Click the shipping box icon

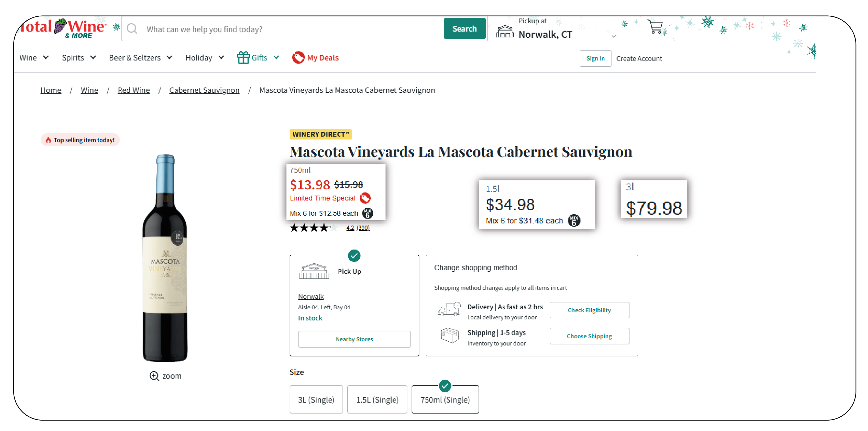click(450, 336)
